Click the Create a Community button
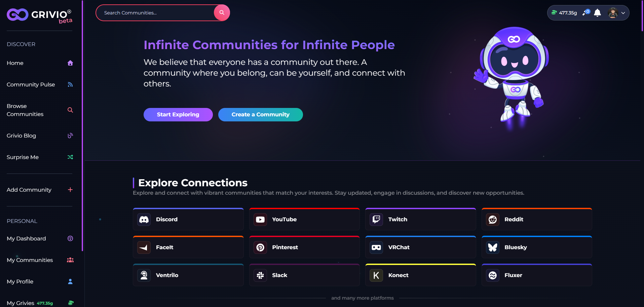644x307 pixels. pyautogui.click(x=261, y=115)
